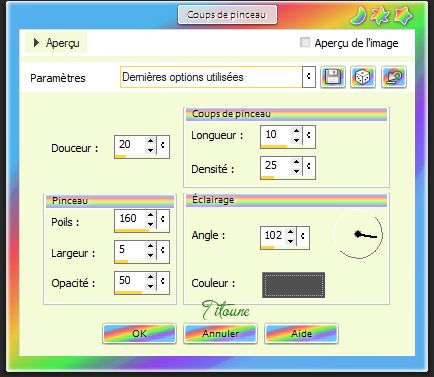Click the lighting angle dial

coord(358,234)
